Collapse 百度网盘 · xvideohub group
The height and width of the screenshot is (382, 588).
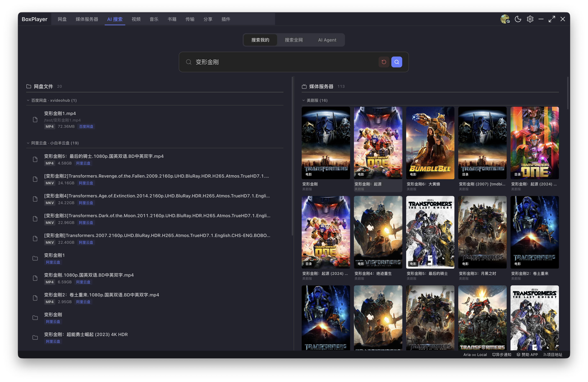28,100
